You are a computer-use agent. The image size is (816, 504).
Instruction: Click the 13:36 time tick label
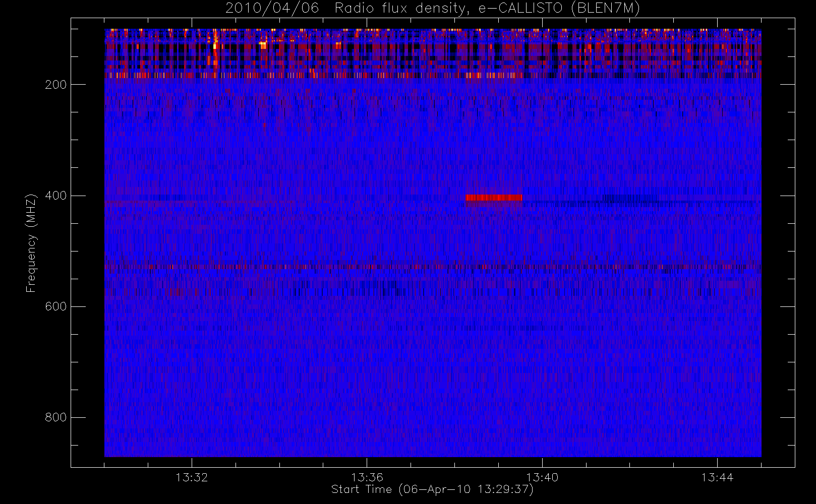coord(367,477)
